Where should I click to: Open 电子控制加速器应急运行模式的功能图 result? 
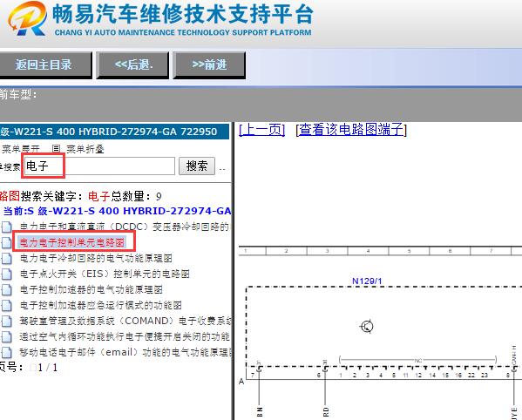[x=100, y=305]
